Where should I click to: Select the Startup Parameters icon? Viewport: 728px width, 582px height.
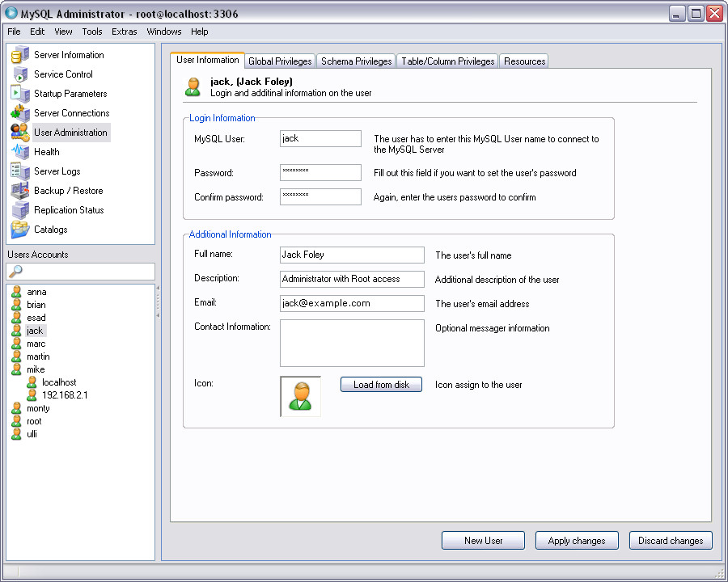[19, 94]
